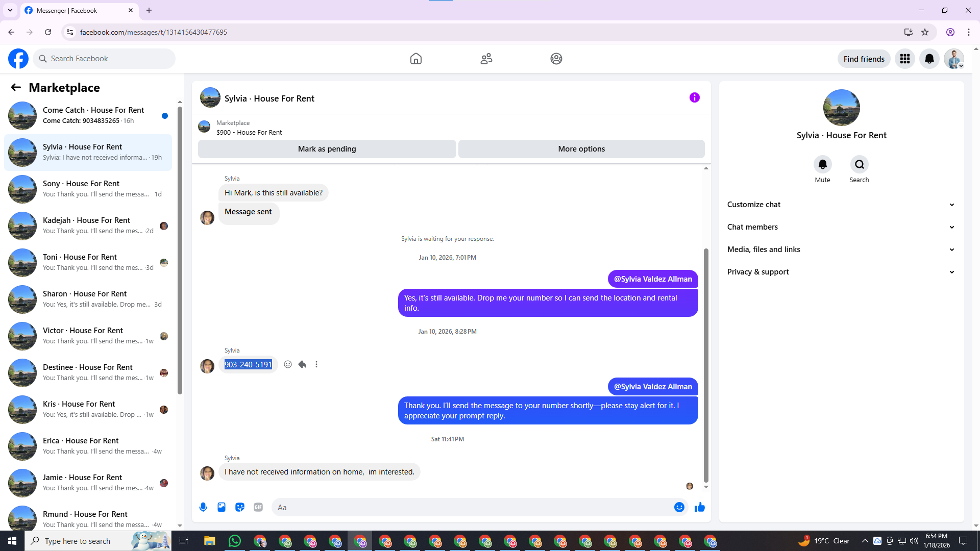This screenshot has height=551, width=980.
Task: Send a thumbs-up like
Action: click(x=700, y=507)
